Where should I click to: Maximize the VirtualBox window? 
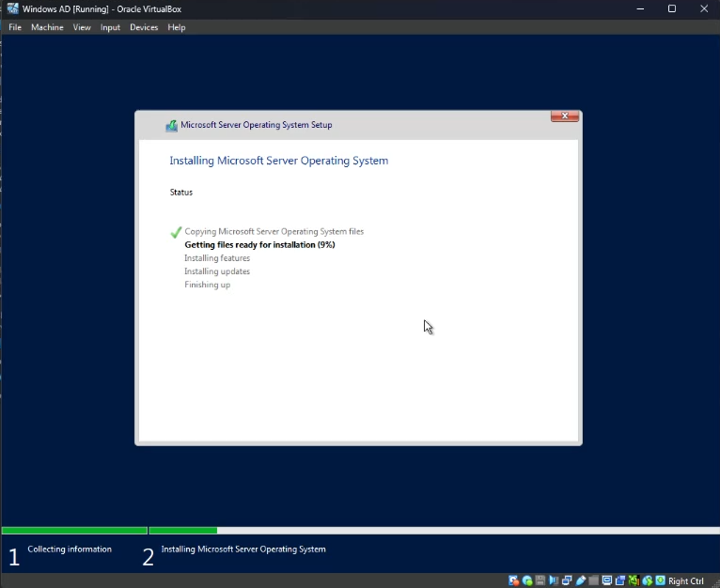click(672, 8)
